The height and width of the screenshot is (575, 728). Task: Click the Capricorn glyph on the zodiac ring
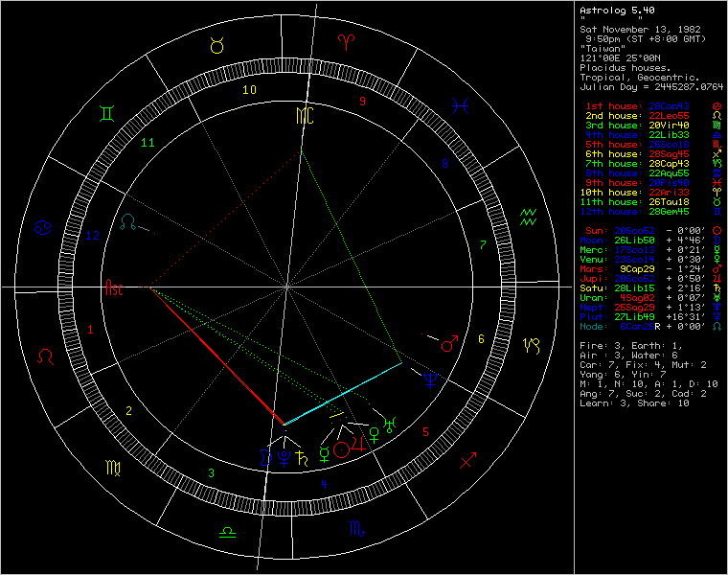click(532, 346)
